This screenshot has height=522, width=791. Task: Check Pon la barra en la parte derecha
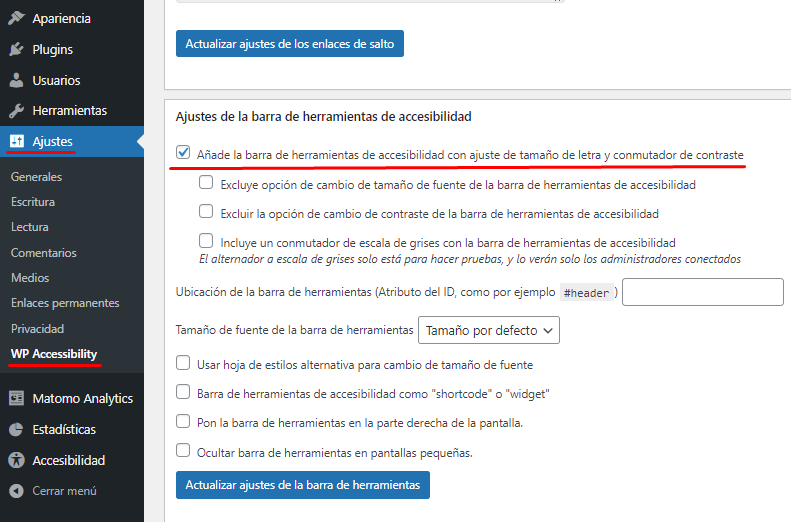pyautogui.click(x=183, y=421)
